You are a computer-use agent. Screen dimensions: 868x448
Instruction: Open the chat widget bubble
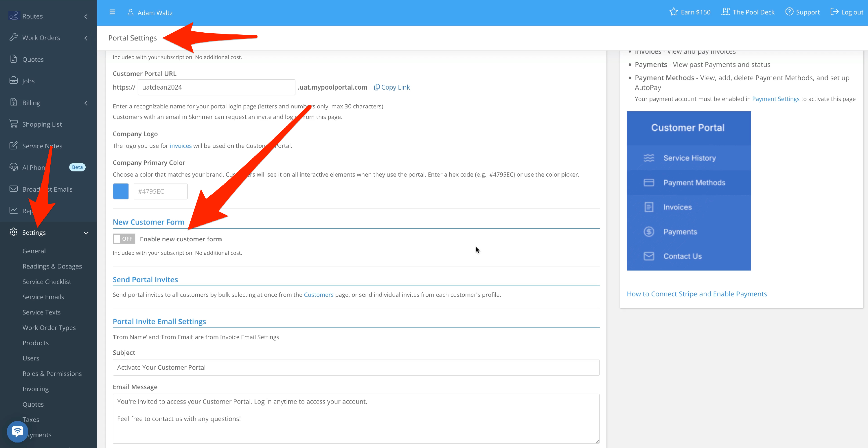click(17, 431)
